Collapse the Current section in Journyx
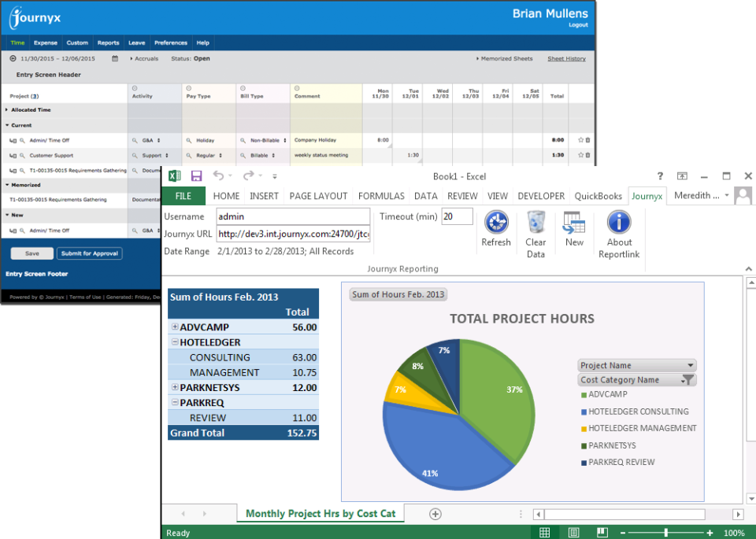The height and width of the screenshot is (539, 756). (x=7, y=125)
